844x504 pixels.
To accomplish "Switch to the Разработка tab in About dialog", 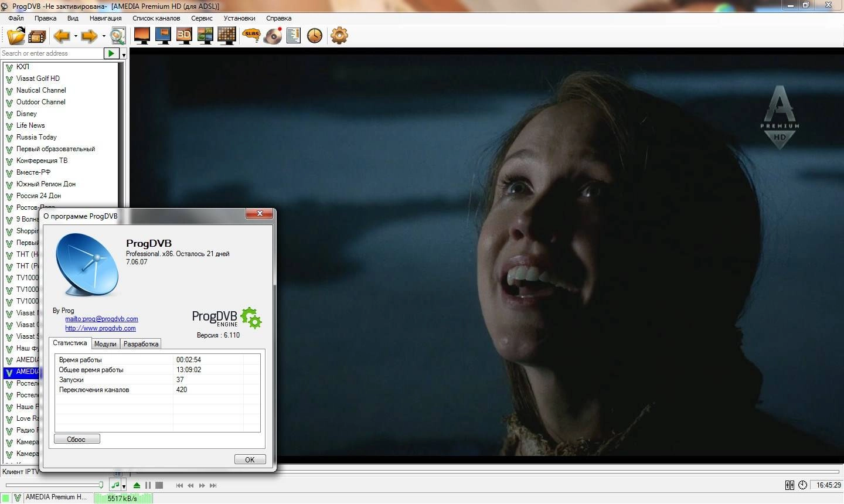I will coord(141,344).
